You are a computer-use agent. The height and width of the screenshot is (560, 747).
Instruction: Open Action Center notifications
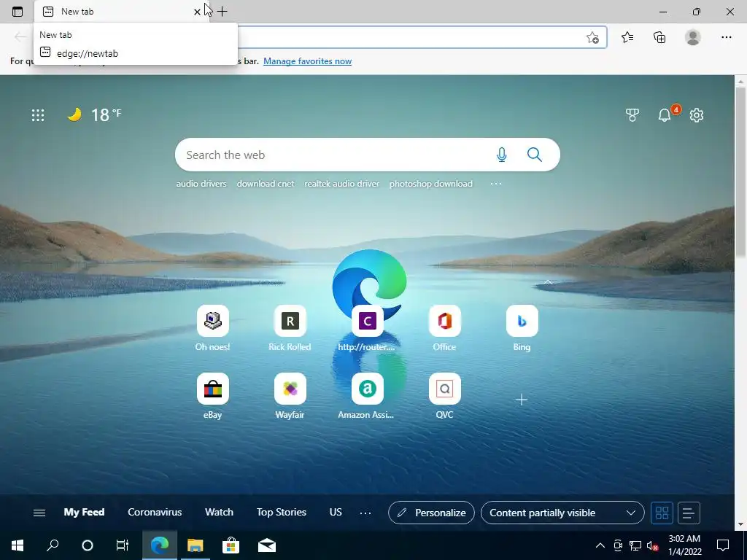(x=723, y=545)
